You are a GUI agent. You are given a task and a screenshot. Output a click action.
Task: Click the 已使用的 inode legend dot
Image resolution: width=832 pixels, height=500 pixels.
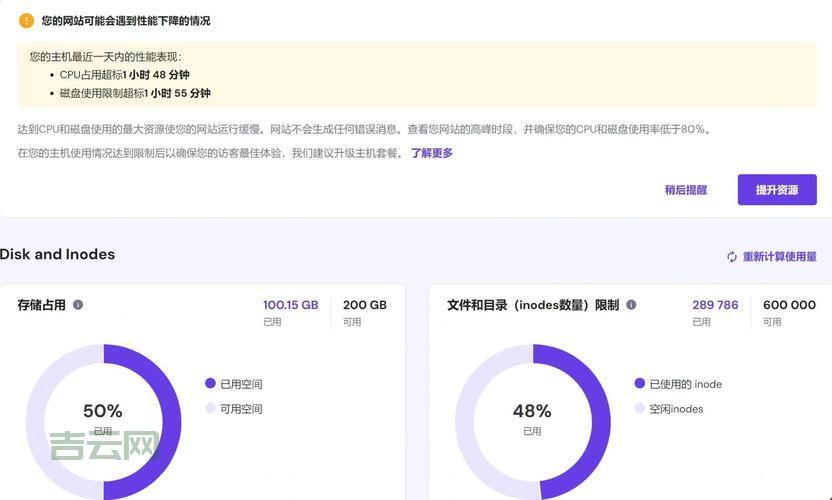639,383
